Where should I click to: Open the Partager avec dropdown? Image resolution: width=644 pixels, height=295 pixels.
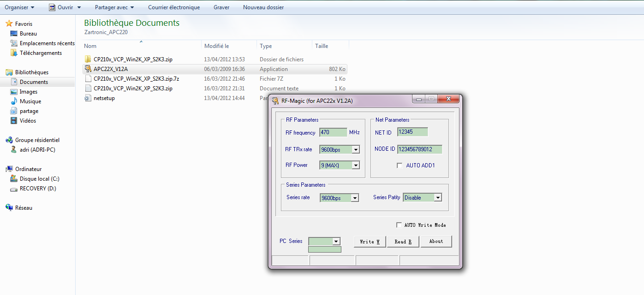point(114,7)
